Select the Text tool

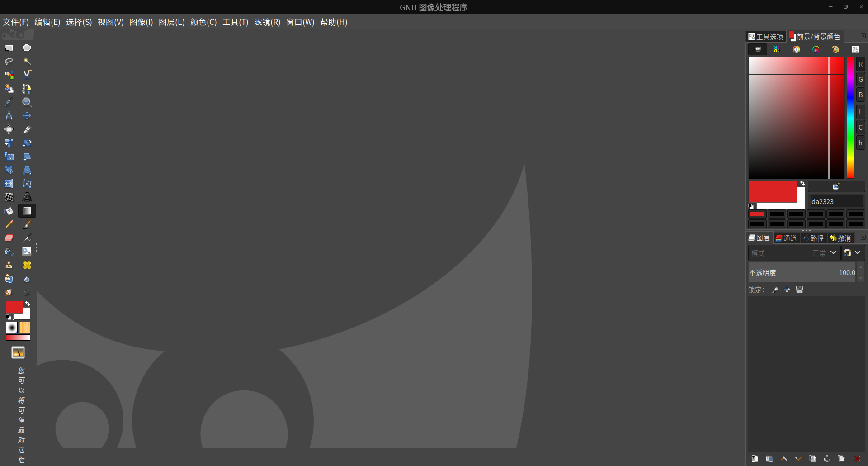[x=27, y=197]
